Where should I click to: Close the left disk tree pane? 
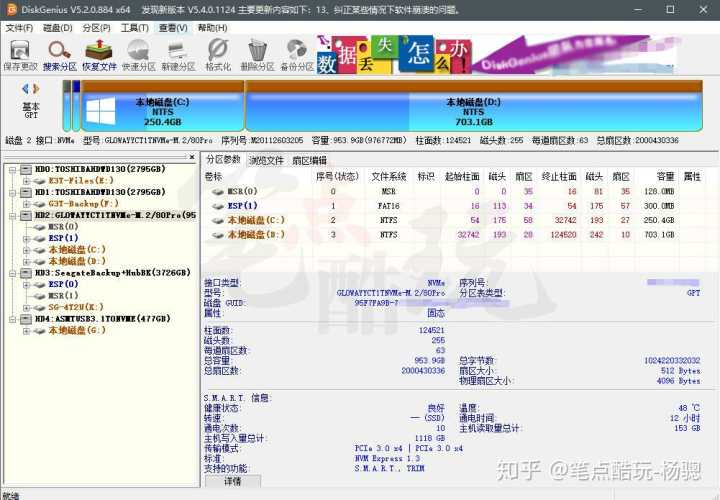[x=192, y=157]
